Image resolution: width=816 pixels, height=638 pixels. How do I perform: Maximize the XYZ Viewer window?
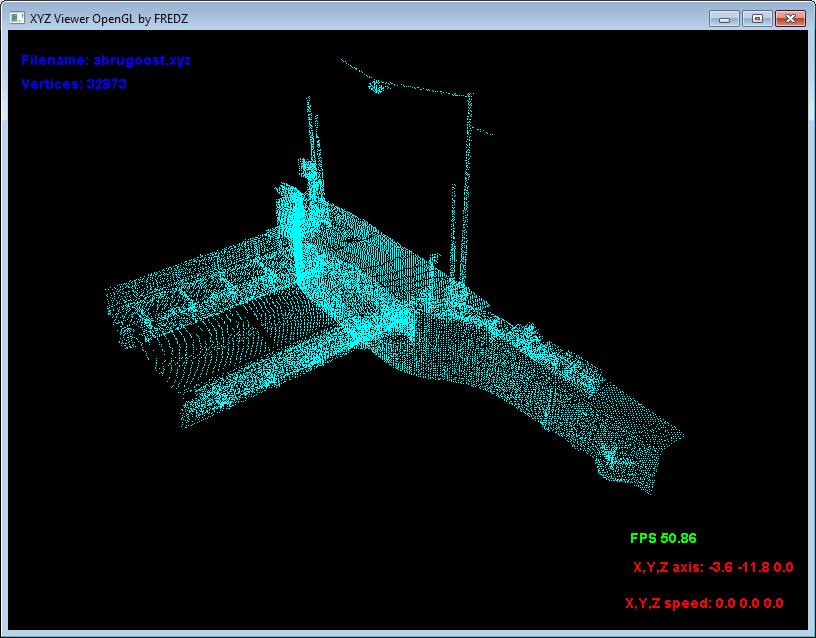(x=756, y=18)
